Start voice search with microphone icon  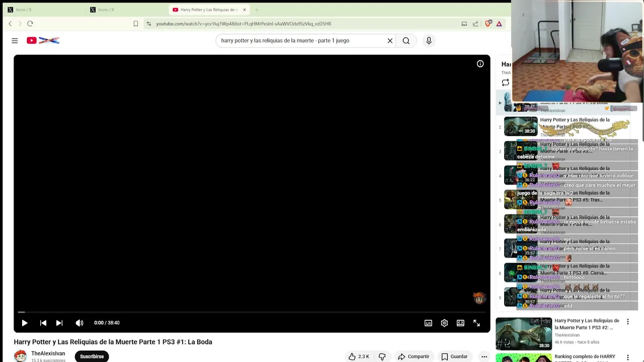[429, 41]
